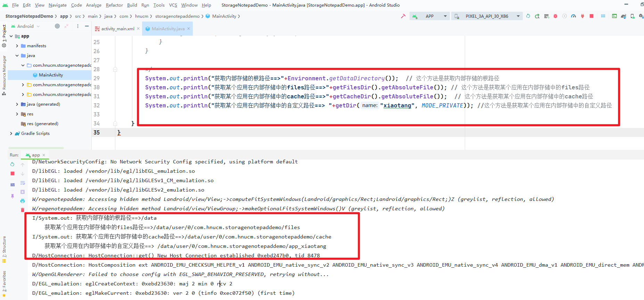This screenshot has width=644, height=300.
Task: Toggle Soft-Wrap in Run console
Action: pos(23,183)
